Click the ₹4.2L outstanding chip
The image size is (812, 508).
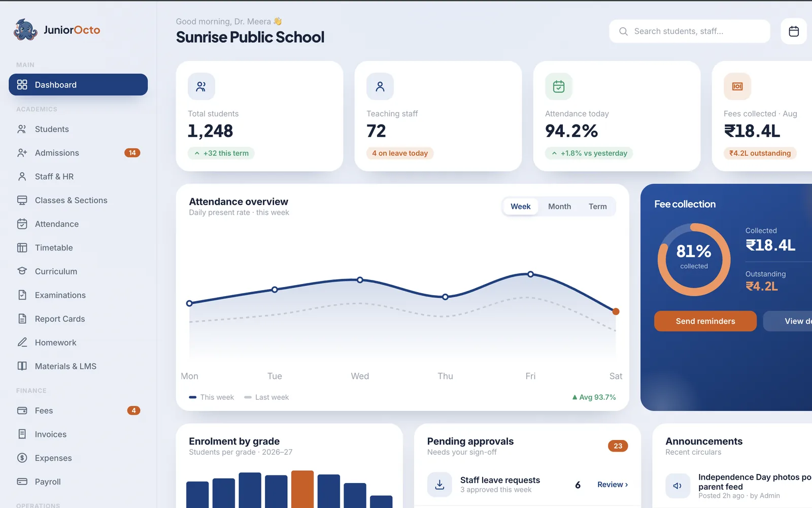(760, 153)
